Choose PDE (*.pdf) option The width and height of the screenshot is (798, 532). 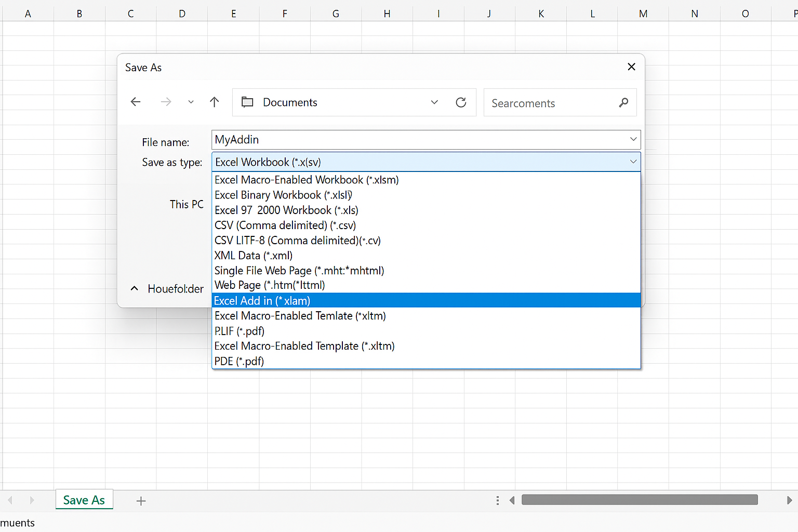[x=426, y=361]
